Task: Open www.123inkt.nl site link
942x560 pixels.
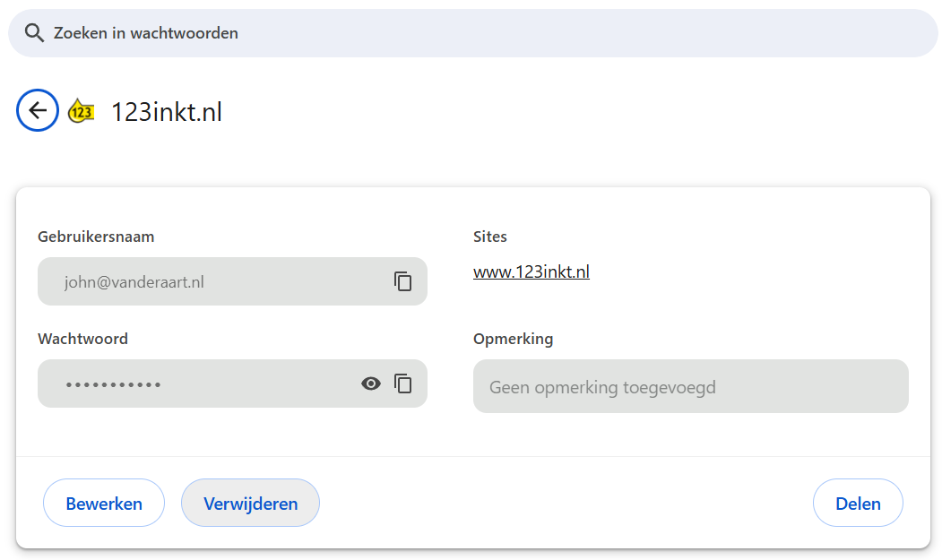Action: coord(531,271)
